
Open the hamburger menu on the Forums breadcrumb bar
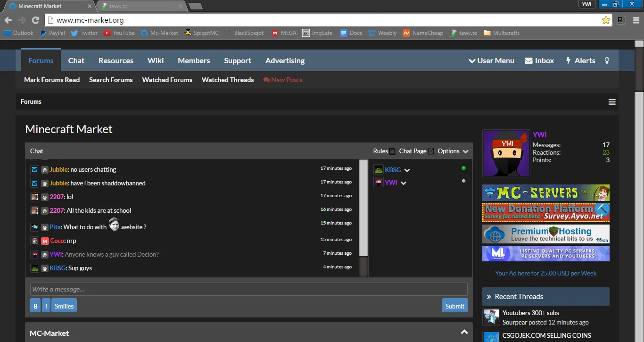pyautogui.click(x=612, y=102)
